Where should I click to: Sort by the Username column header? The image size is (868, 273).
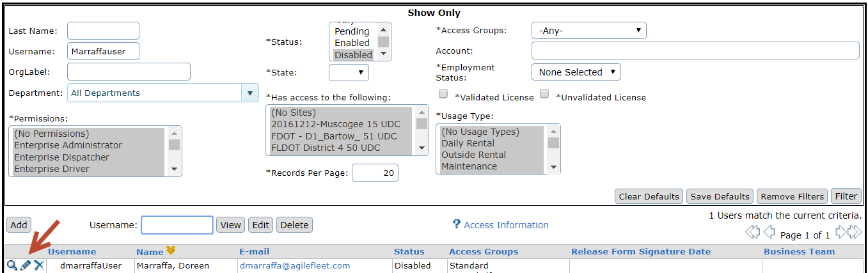(x=72, y=251)
